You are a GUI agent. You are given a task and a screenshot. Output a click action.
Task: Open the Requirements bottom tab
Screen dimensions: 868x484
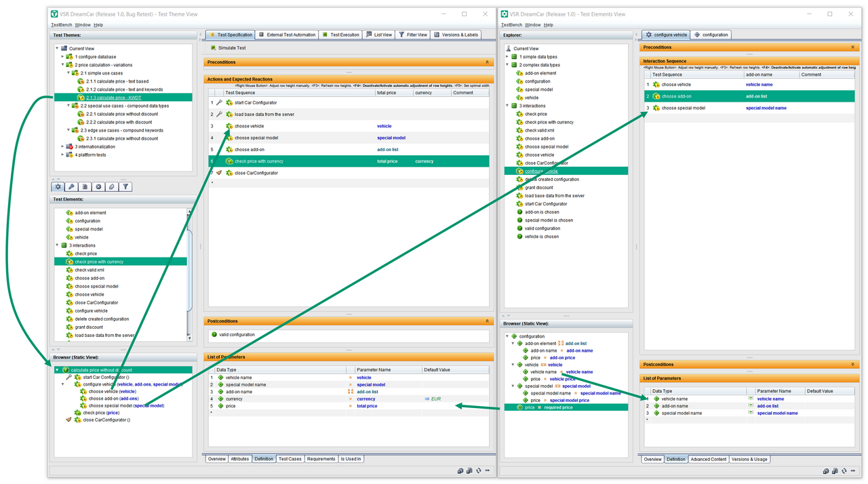[x=321, y=459]
